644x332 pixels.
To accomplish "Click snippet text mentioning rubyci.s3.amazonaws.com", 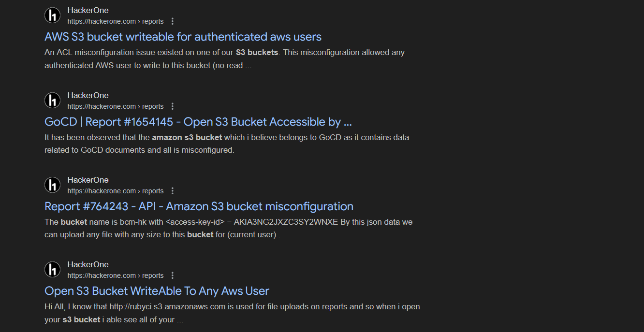I will coord(232,307).
